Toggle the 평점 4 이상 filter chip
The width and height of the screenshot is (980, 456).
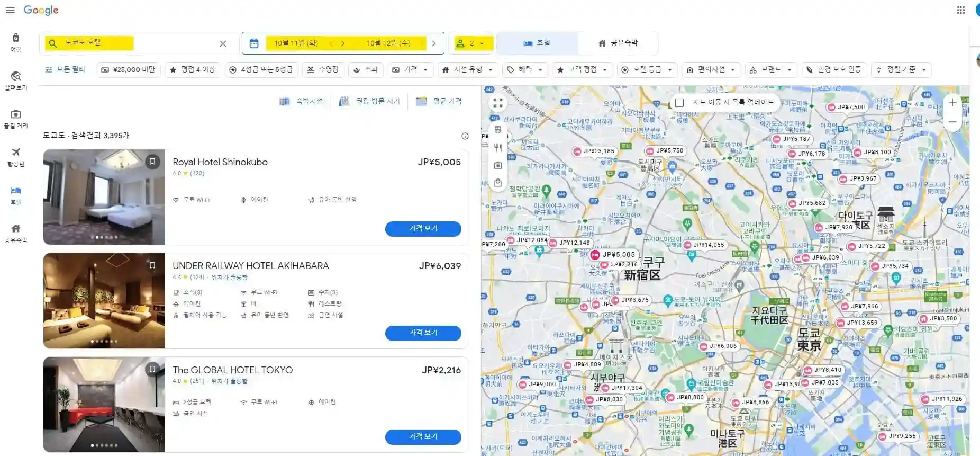pyautogui.click(x=192, y=69)
